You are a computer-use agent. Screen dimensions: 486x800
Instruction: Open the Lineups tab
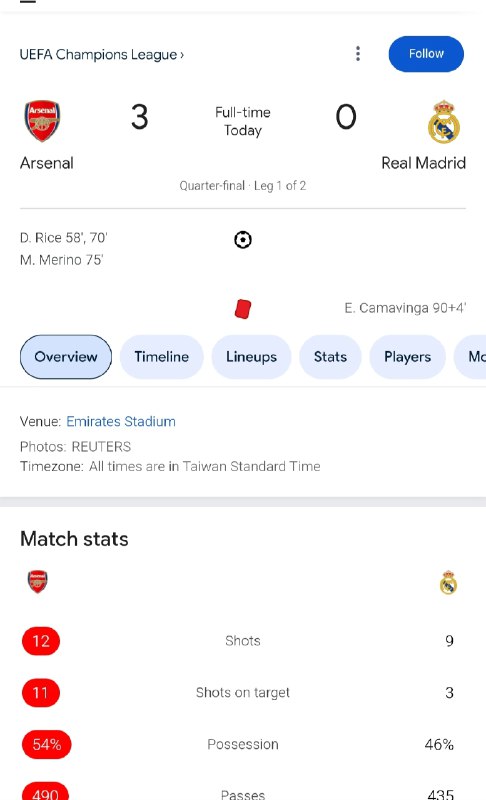(x=251, y=357)
